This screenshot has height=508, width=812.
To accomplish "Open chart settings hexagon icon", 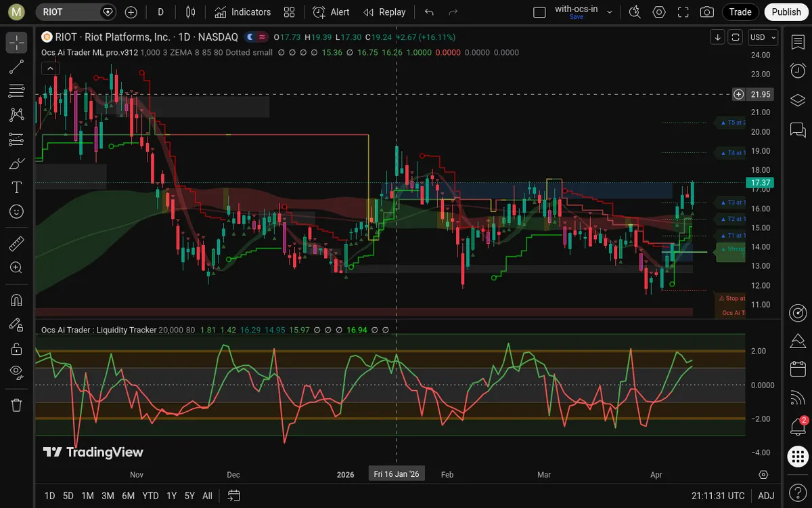I will coord(659,12).
